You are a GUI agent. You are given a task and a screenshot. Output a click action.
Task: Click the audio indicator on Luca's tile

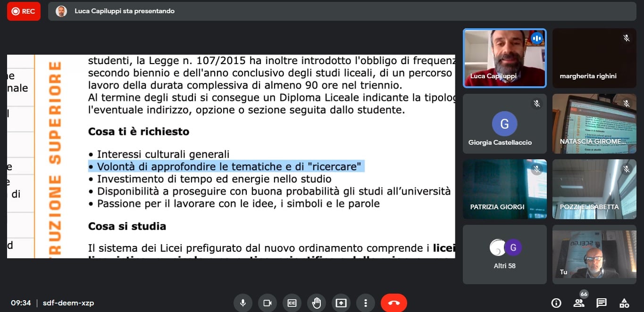[x=536, y=38]
